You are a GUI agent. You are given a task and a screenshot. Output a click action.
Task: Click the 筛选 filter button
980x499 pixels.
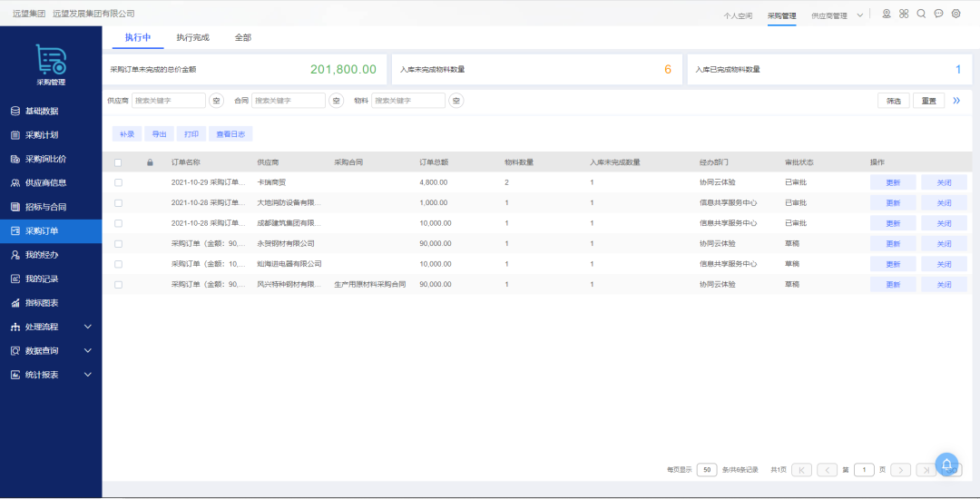(x=894, y=101)
